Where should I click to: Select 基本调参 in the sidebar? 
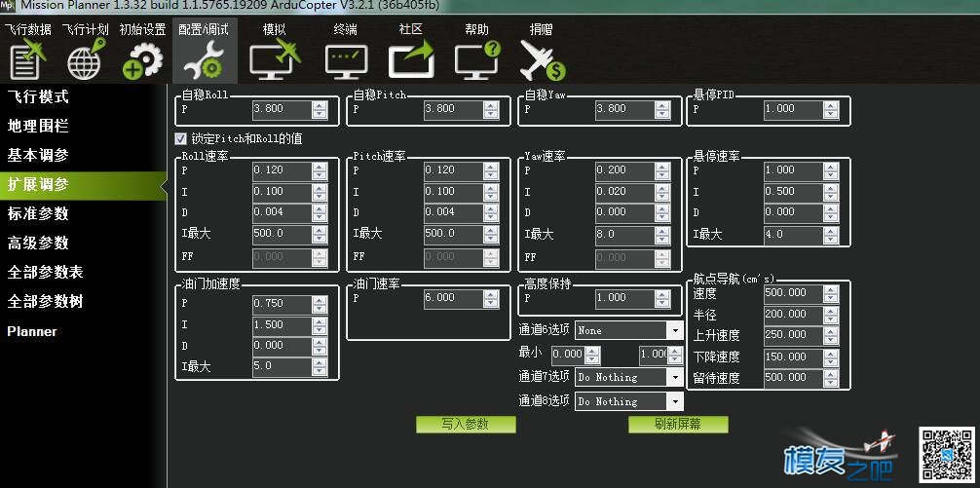click(x=38, y=155)
